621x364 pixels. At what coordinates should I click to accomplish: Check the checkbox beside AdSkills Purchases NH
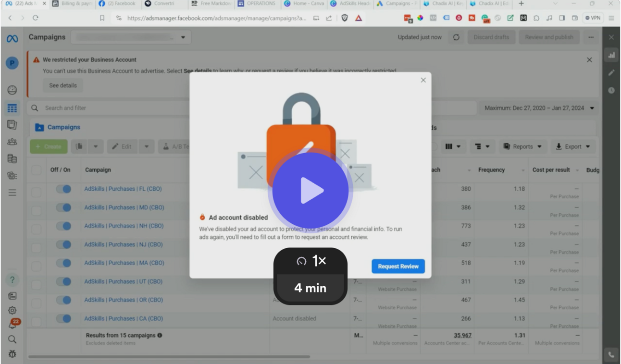pos(36,226)
